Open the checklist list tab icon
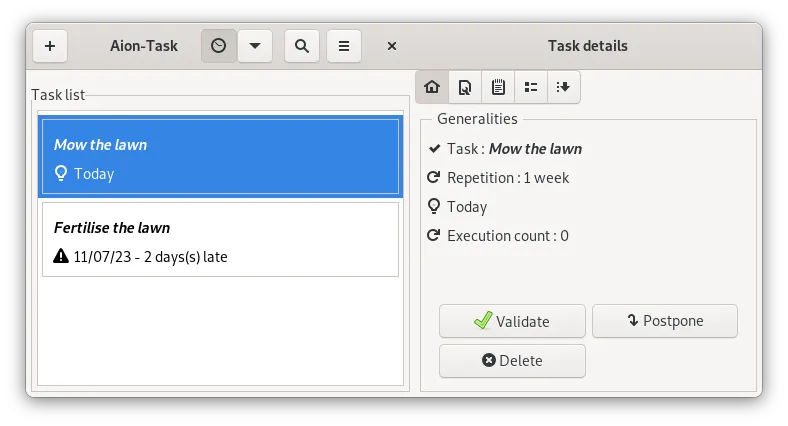The image size is (788, 426). [x=531, y=87]
